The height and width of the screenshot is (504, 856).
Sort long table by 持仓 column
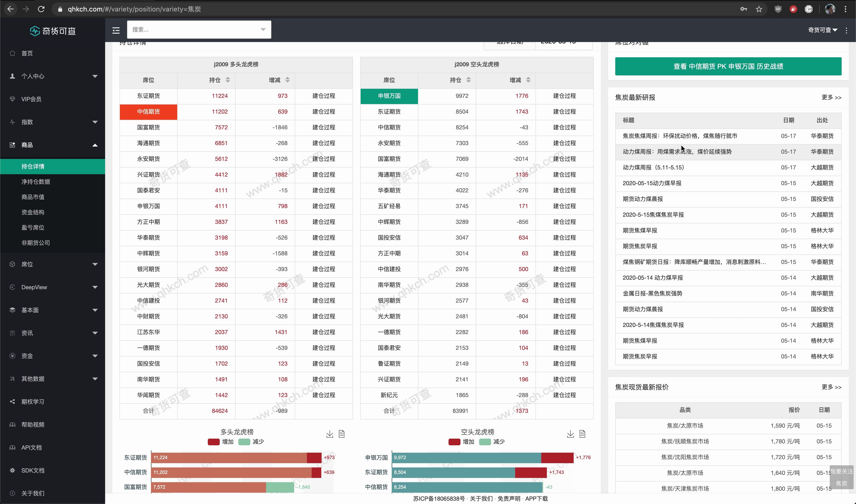point(228,80)
